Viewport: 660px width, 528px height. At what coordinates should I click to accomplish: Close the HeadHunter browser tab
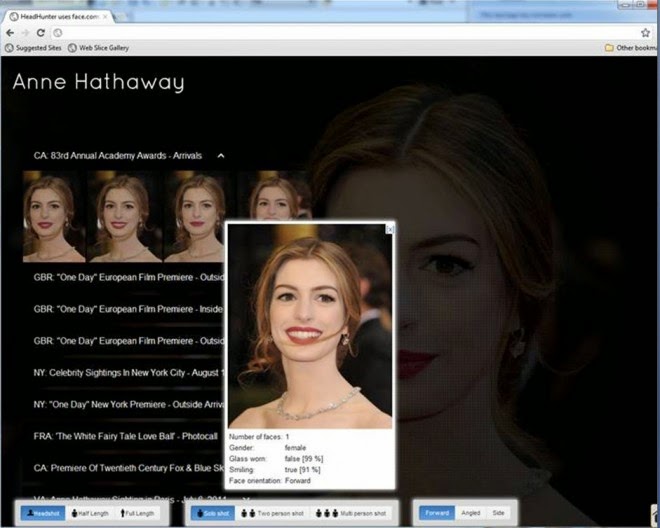(105, 17)
